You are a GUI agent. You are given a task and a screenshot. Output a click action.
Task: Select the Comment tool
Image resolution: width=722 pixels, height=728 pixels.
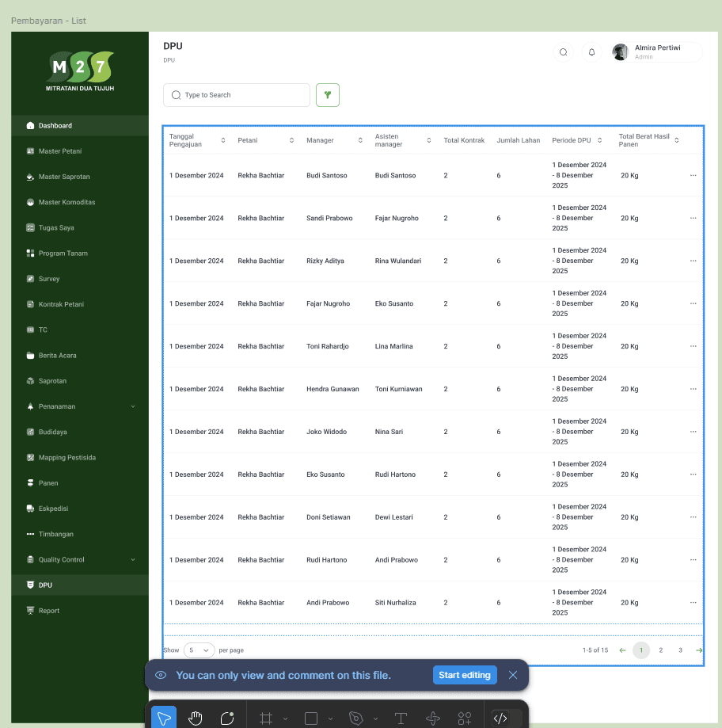click(227, 718)
